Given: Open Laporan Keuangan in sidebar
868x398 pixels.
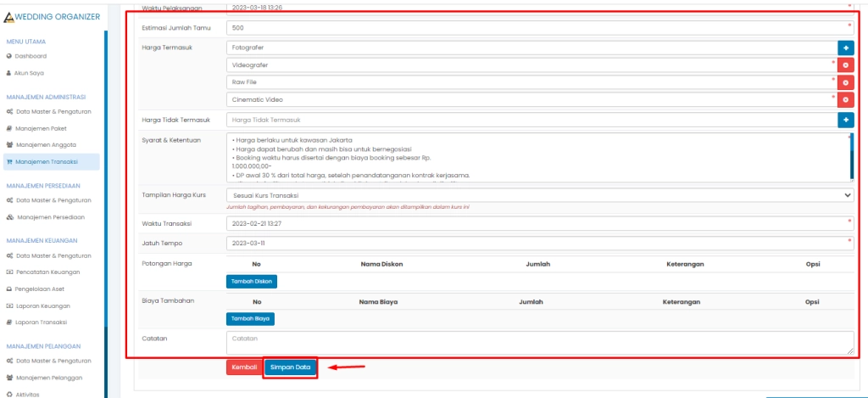Looking at the screenshot, I should tap(42, 306).
